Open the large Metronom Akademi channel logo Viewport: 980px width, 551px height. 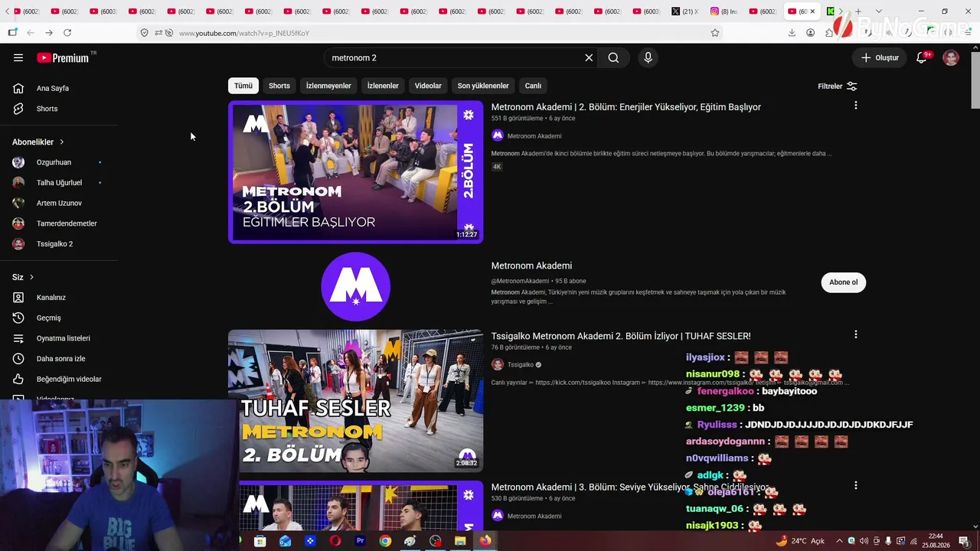[x=356, y=286]
